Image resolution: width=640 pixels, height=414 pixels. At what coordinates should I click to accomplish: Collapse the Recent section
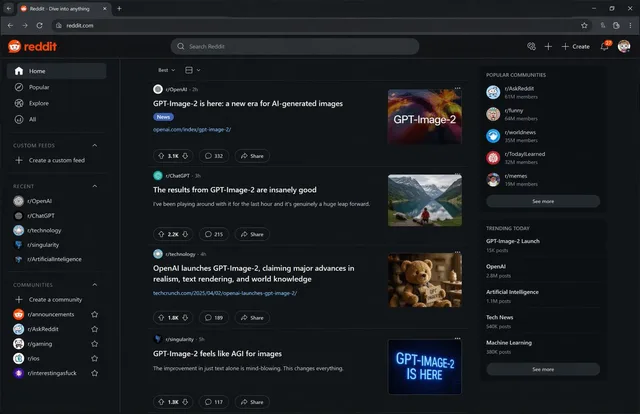tap(94, 186)
